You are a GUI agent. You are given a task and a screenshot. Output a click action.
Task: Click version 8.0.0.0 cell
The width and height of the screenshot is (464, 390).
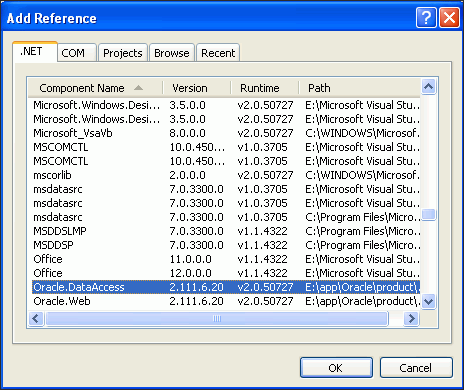(x=187, y=133)
